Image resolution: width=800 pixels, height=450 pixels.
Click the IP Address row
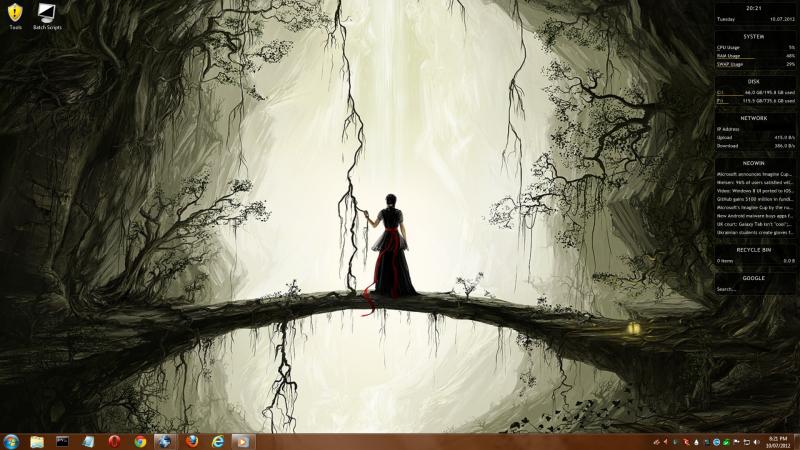[755, 129]
